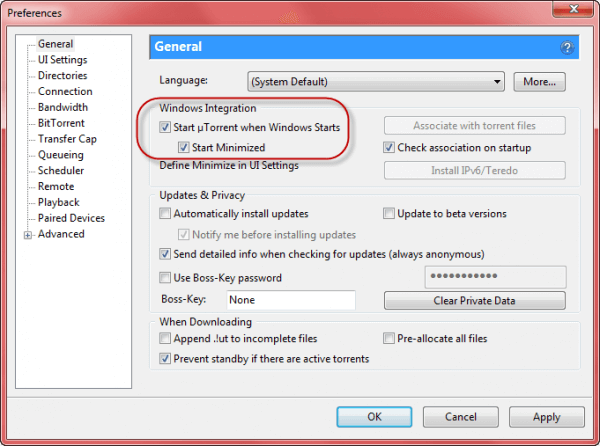Image resolution: width=600 pixels, height=446 pixels.
Task: Open Queueing preferences page
Action: coord(60,155)
